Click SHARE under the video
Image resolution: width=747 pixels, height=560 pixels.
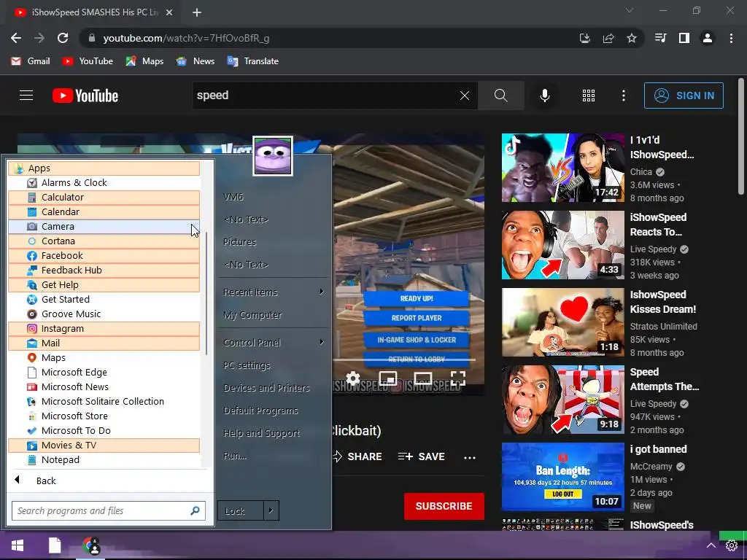pos(357,456)
